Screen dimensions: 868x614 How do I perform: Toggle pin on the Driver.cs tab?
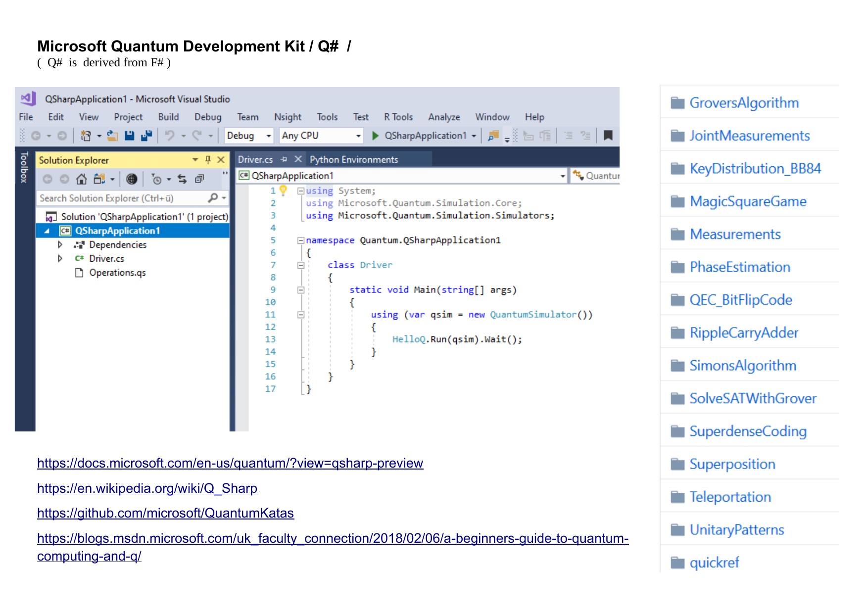pyautogui.click(x=284, y=159)
